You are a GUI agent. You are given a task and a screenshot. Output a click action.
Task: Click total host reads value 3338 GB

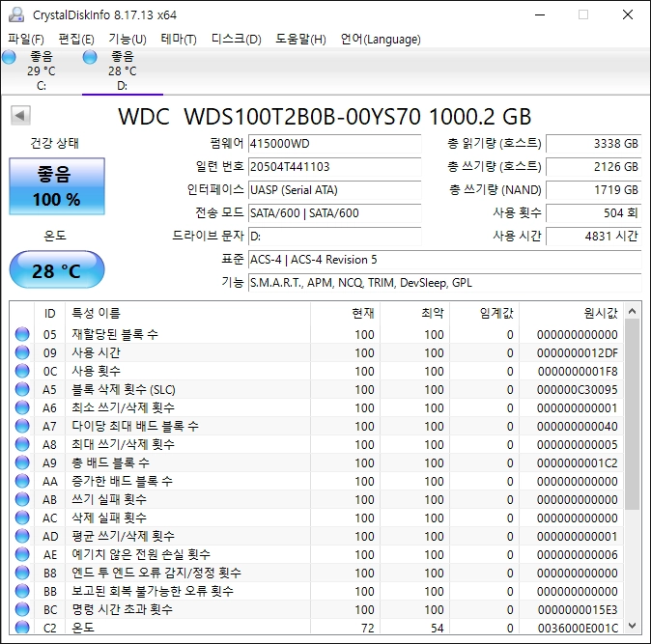pyautogui.click(x=594, y=144)
